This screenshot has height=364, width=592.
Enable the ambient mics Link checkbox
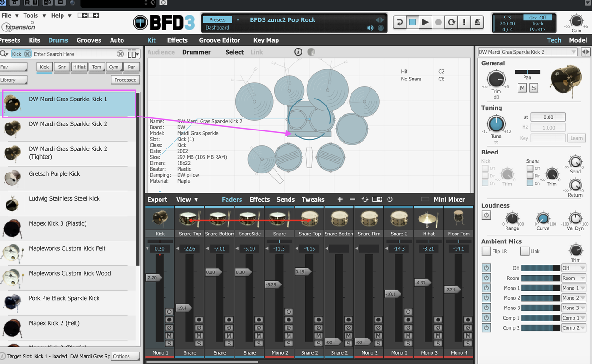[x=524, y=251]
